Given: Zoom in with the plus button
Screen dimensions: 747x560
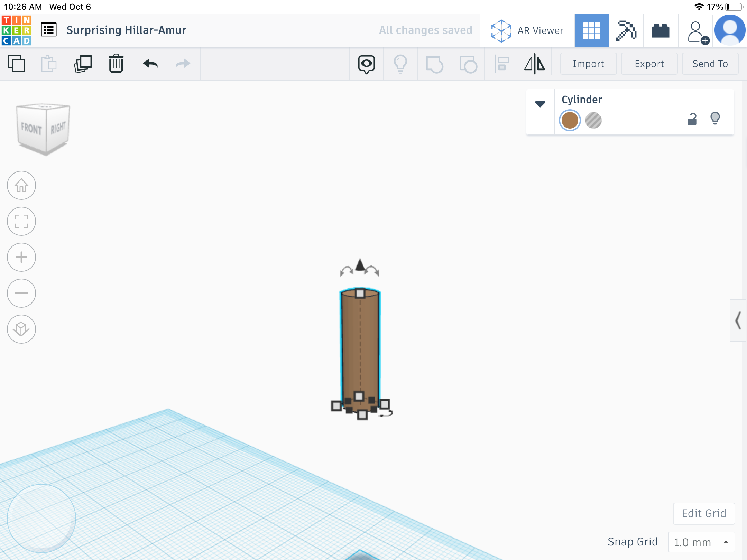Looking at the screenshot, I should pos(21,257).
